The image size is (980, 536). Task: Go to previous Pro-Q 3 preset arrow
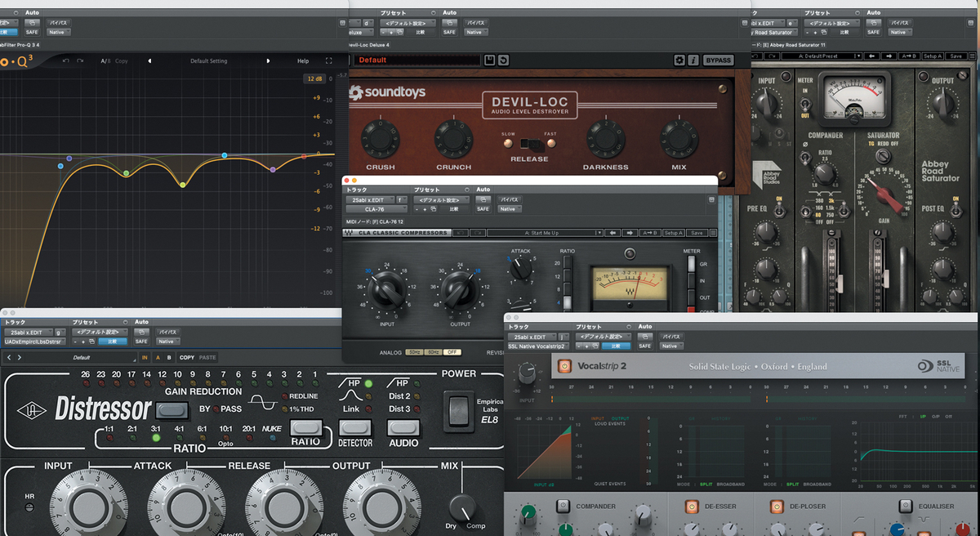click(x=149, y=61)
